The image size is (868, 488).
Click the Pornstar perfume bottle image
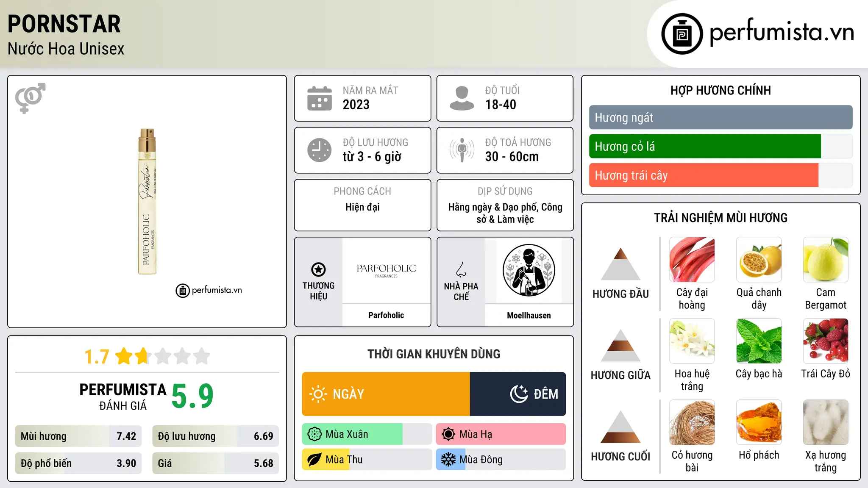[147, 201]
